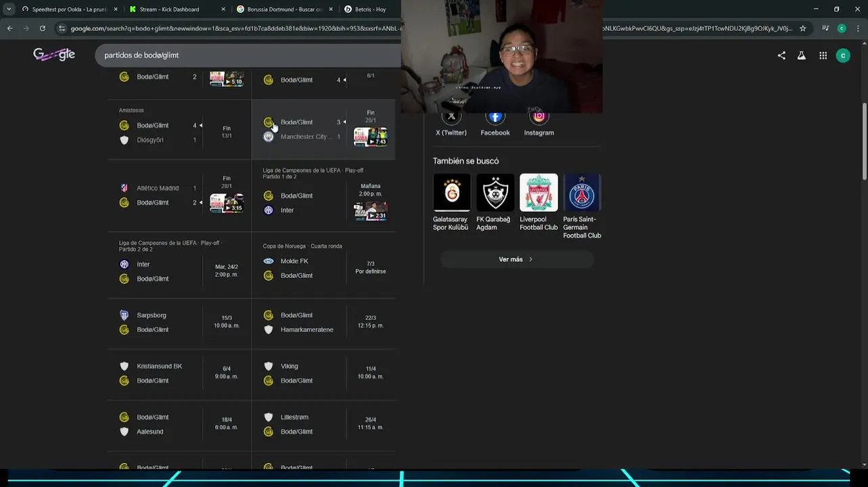Image resolution: width=868 pixels, height=487 pixels.
Task: Open FK Qarabağ Agdam related search
Action: coord(495,202)
